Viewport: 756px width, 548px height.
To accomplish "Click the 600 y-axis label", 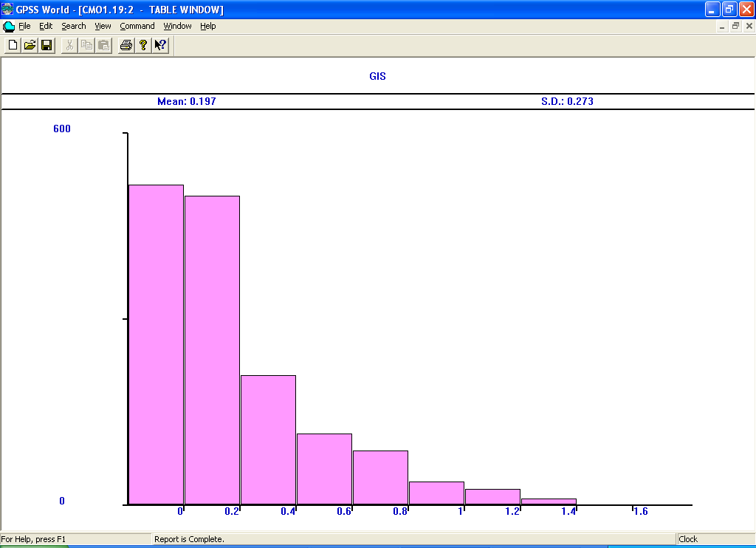I will tap(62, 129).
